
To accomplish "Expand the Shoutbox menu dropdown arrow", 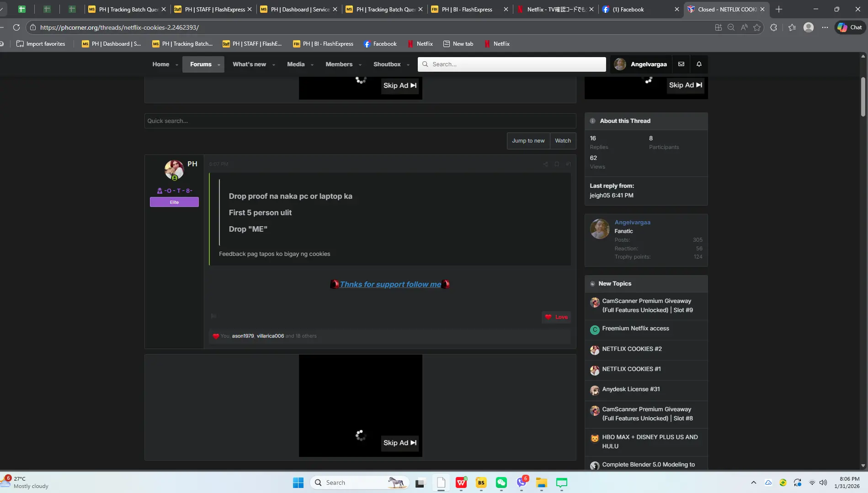I will pyautogui.click(x=408, y=65).
